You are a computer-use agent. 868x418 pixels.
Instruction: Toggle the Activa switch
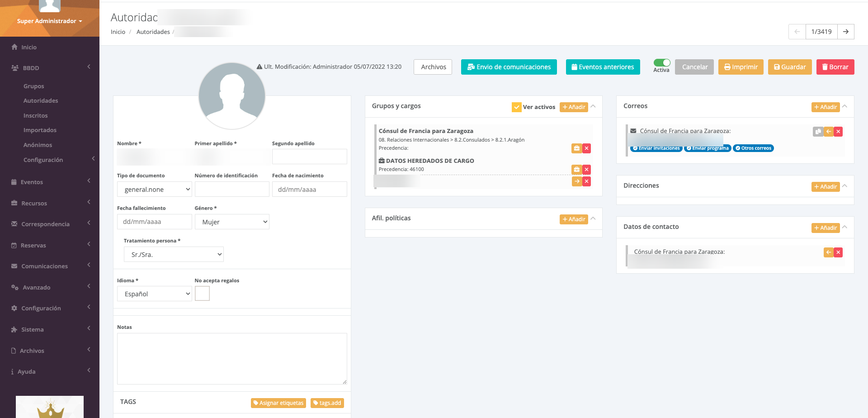coord(662,63)
